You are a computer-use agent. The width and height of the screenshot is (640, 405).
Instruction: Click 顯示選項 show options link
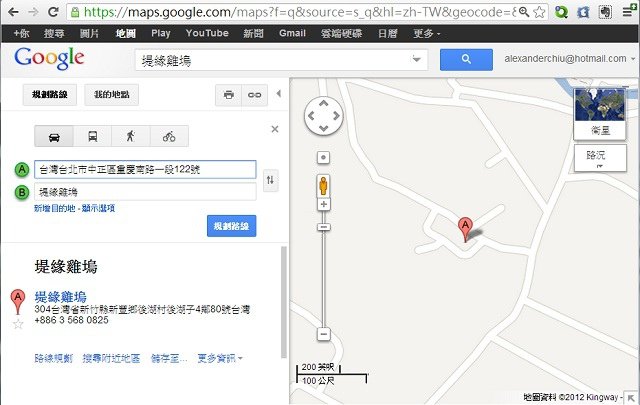[x=98, y=208]
